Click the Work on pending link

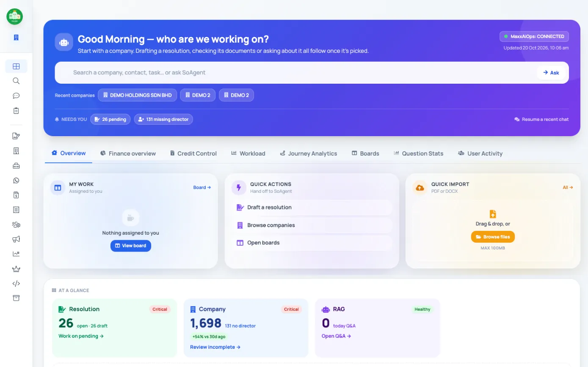click(x=81, y=336)
